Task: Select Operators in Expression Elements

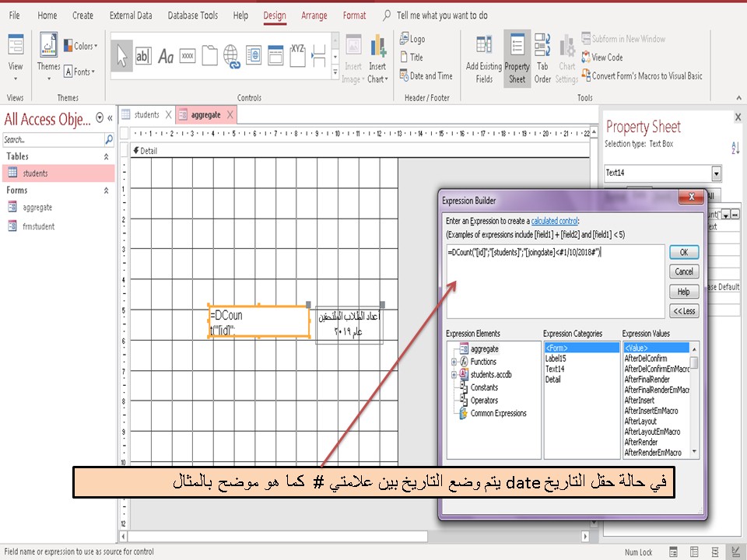Action: click(484, 401)
